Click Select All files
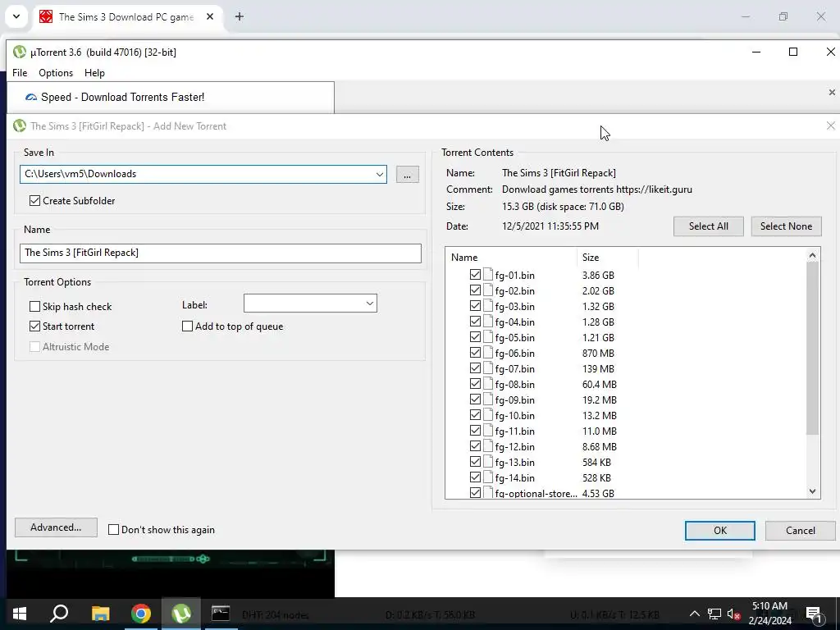The height and width of the screenshot is (630, 840). pos(708,226)
